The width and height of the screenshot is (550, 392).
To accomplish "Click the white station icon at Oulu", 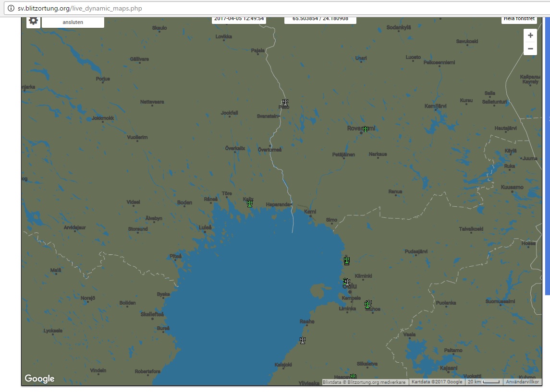I will click(x=347, y=282).
